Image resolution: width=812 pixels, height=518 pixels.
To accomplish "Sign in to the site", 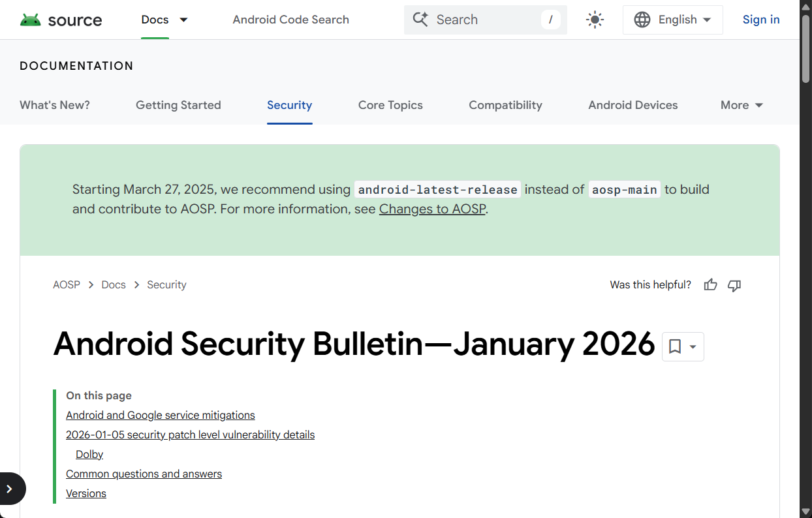I will pos(761,20).
